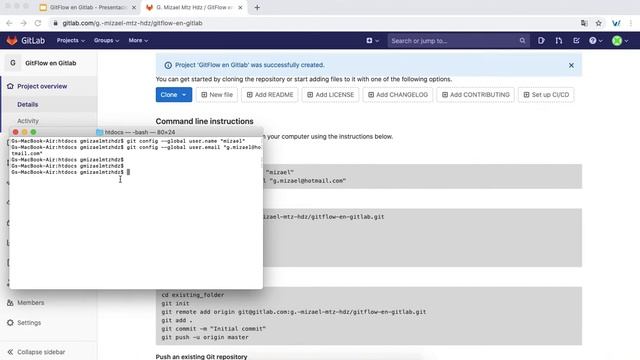
Task: Click the GitLab fox logo
Action: point(12,40)
